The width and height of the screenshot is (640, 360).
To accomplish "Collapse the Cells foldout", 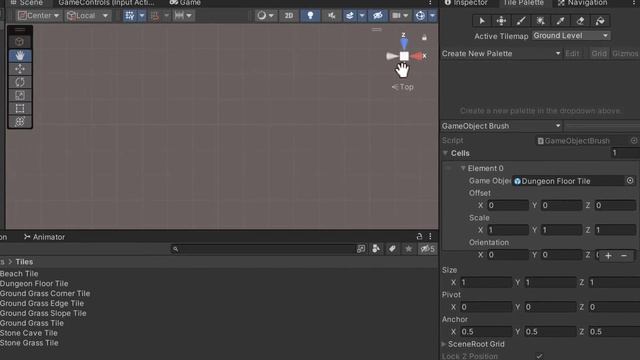I will click(445, 153).
